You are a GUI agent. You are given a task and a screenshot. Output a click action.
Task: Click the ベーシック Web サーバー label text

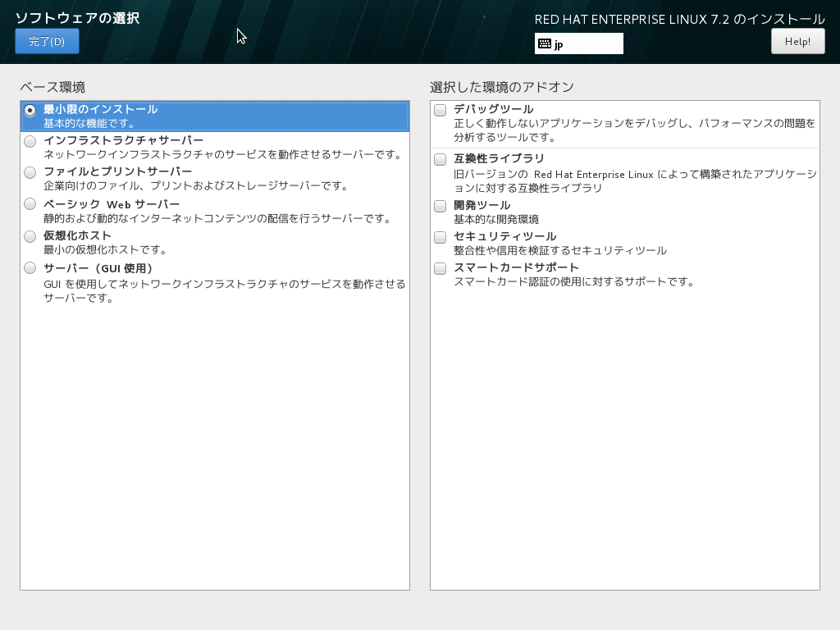point(112,204)
